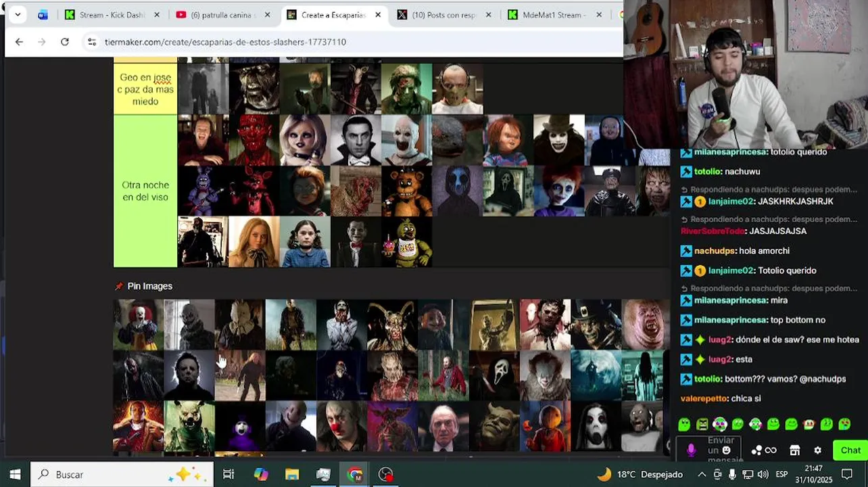
Task: Open the Kick chat shop icon
Action: (x=795, y=450)
